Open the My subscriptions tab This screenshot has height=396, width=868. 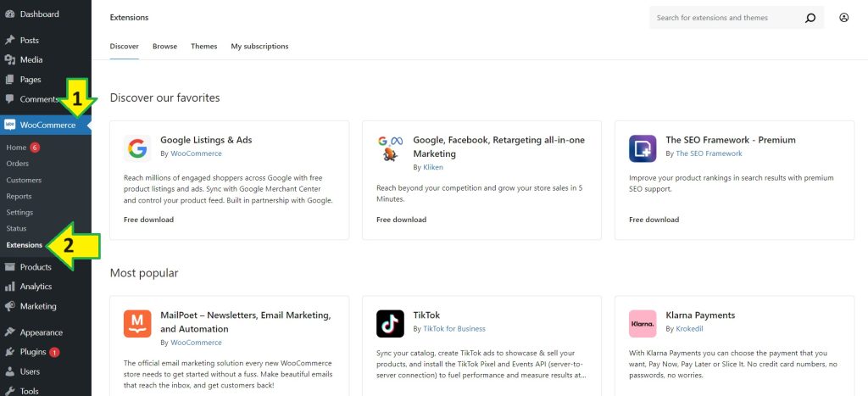(x=259, y=46)
